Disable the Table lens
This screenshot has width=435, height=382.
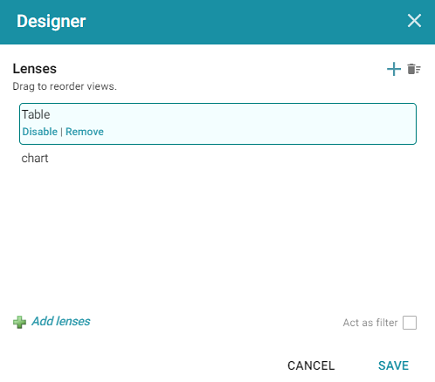40,132
